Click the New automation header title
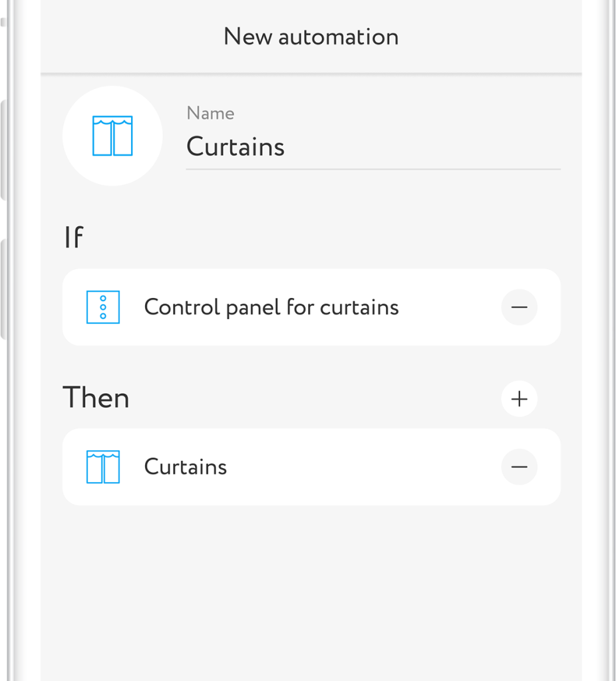 [x=311, y=37]
